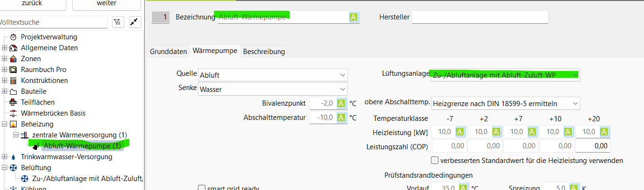Screen dimensions: 644x190
Task: Click the weiter button
Action: click(x=106, y=4)
